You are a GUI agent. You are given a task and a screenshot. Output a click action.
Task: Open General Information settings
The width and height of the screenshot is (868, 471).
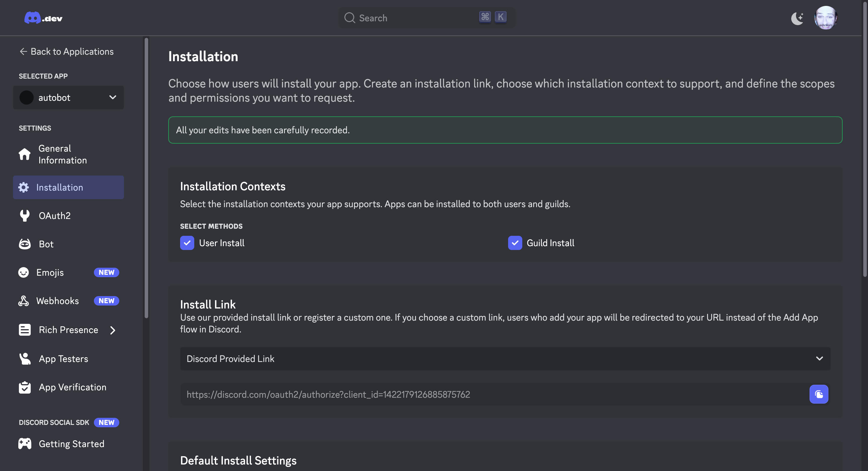pyautogui.click(x=68, y=154)
